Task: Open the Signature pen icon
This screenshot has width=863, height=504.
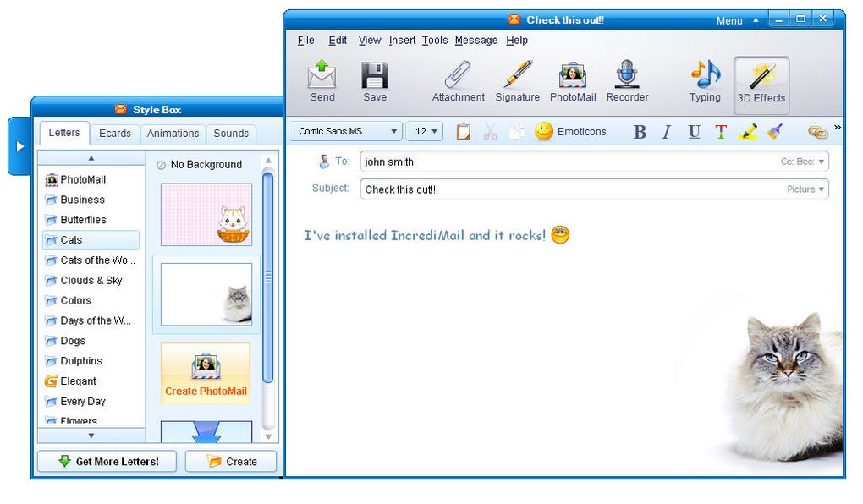Action: (x=517, y=74)
